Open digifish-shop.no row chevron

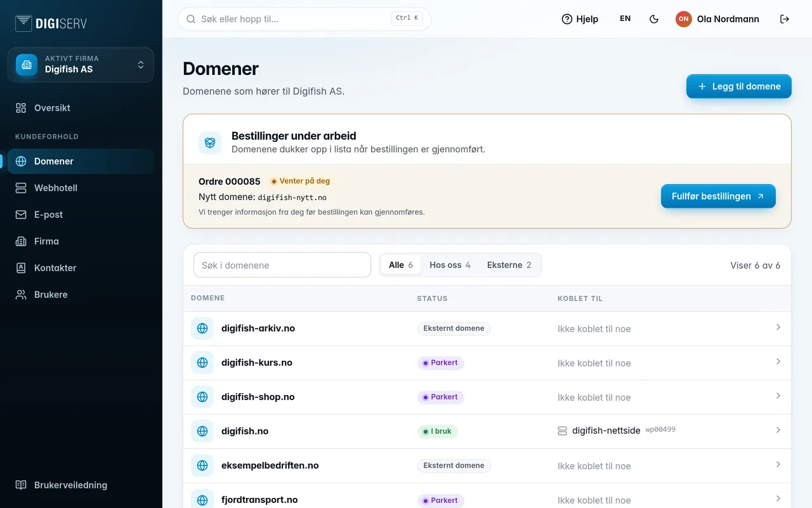[x=778, y=396]
